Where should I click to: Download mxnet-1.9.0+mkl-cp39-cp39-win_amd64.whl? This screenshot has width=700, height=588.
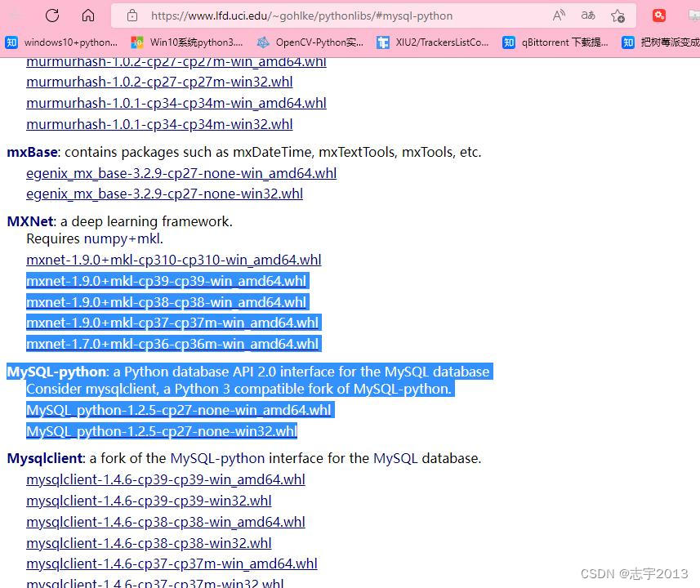(x=166, y=281)
